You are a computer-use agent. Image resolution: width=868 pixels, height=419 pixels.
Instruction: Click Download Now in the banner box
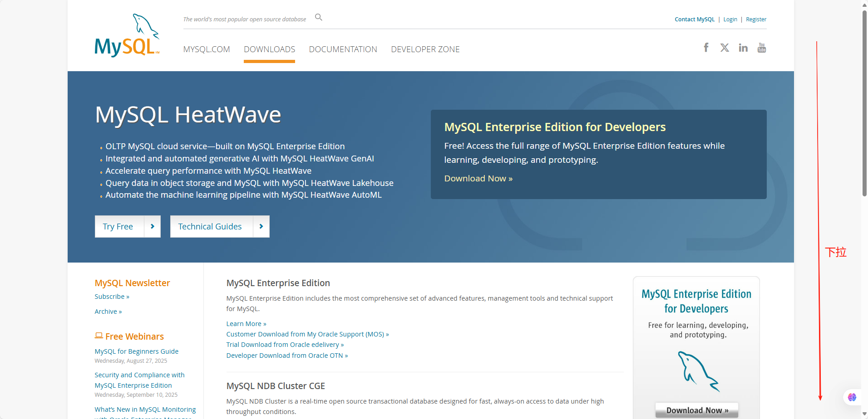[x=478, y=179]
